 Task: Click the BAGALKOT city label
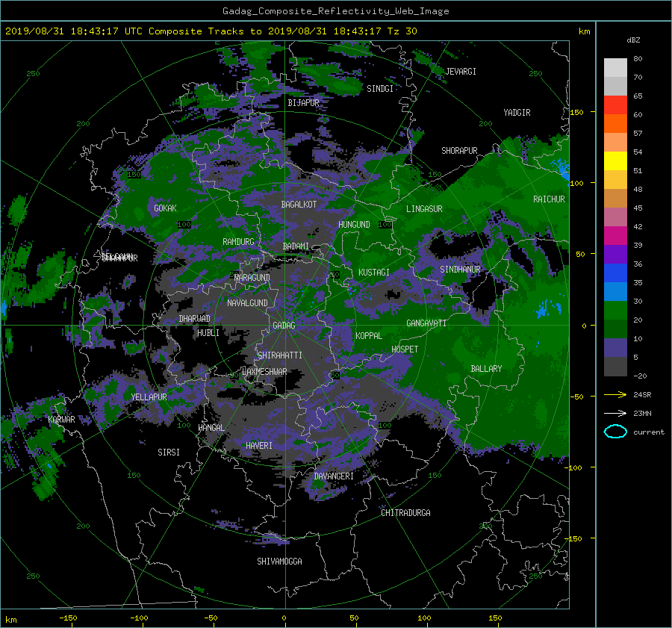coord(299,205)
